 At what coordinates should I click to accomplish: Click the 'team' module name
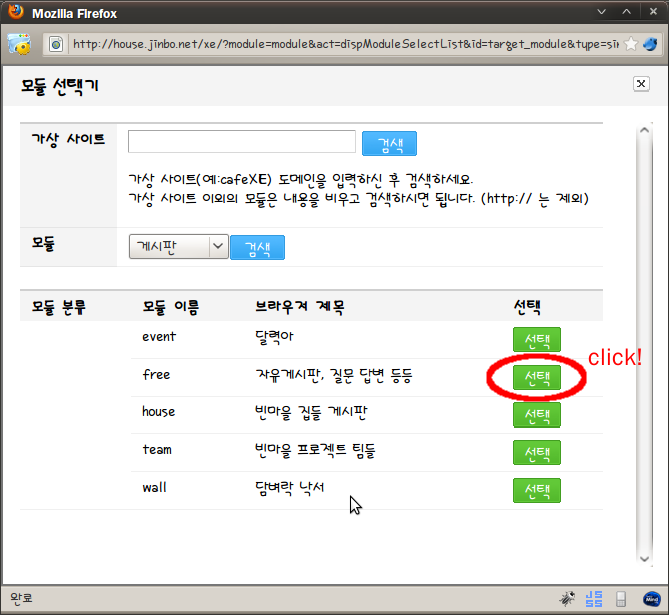[157, 449]
